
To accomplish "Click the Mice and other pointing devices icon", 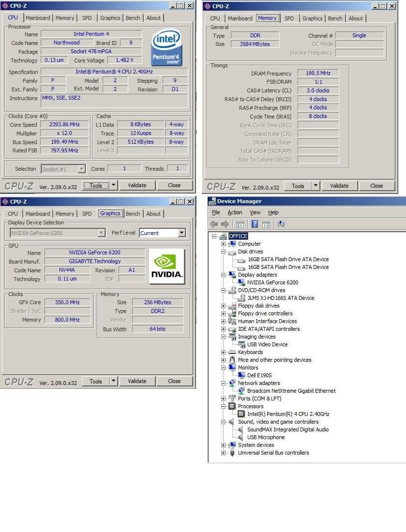I will 232,360.
